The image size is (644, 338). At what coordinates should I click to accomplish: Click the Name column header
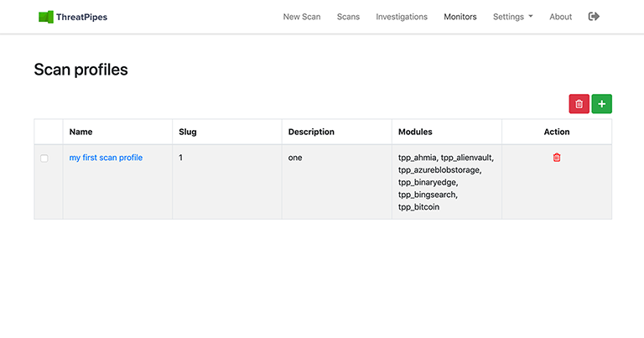[x=81, y=132]
